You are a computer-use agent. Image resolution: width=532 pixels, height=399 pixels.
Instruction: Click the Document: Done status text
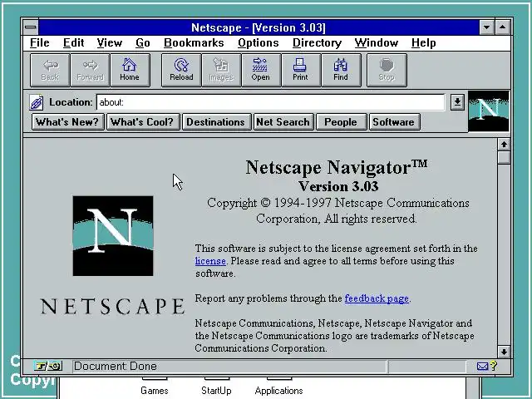116,366
